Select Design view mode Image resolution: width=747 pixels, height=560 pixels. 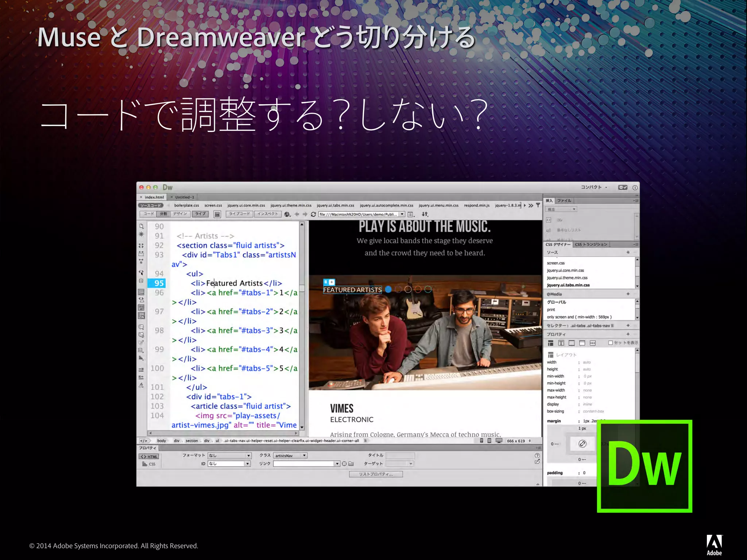click(180, 214)
